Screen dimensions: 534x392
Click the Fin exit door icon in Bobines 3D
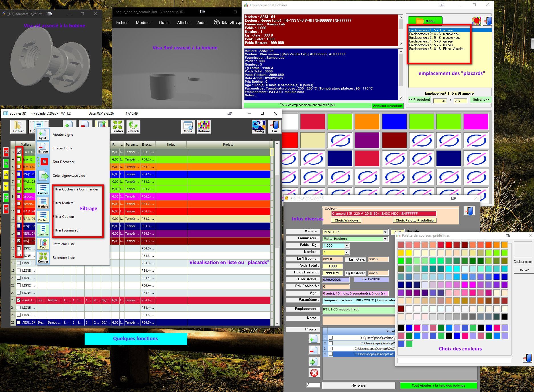pos(274,127)
